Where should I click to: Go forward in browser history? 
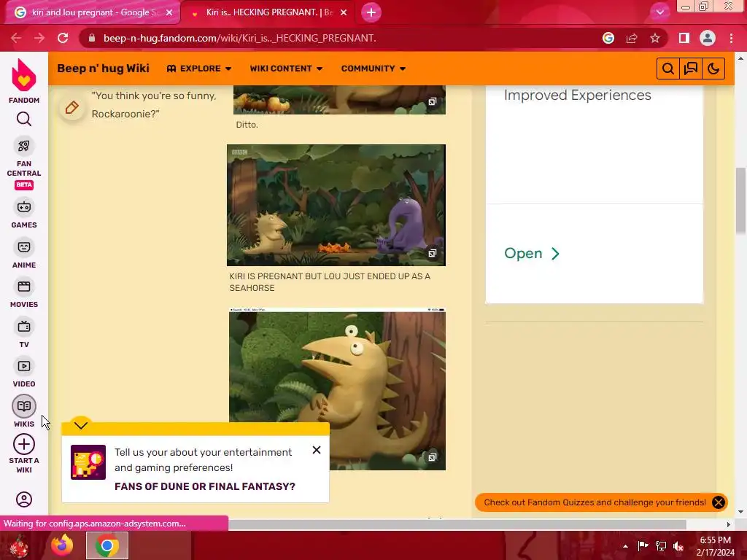coord(39,38)
